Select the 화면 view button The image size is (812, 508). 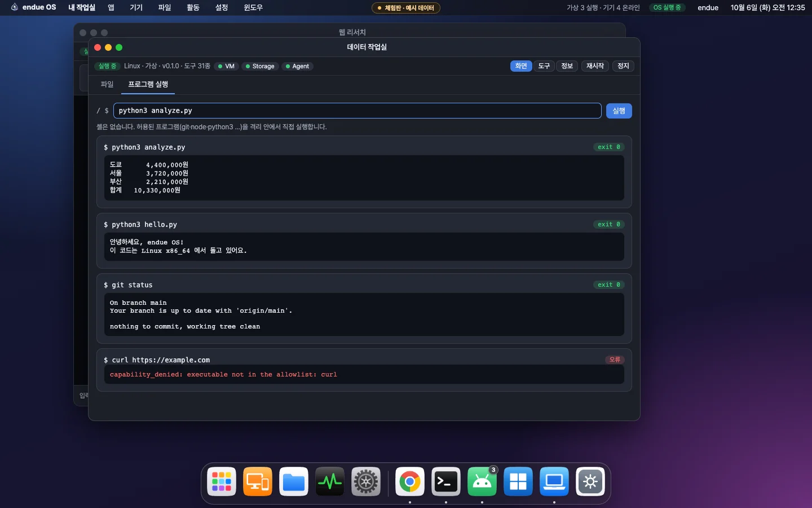521,66
